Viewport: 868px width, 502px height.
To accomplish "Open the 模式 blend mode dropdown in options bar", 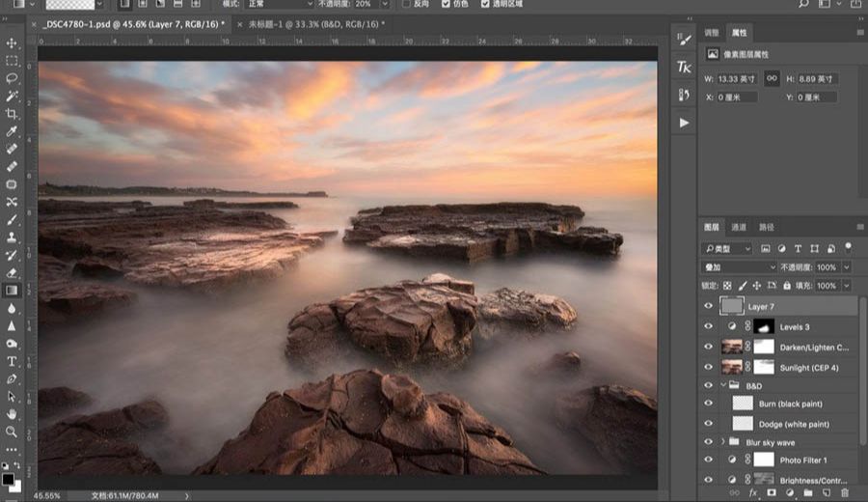I will click(x=281, y=4).
